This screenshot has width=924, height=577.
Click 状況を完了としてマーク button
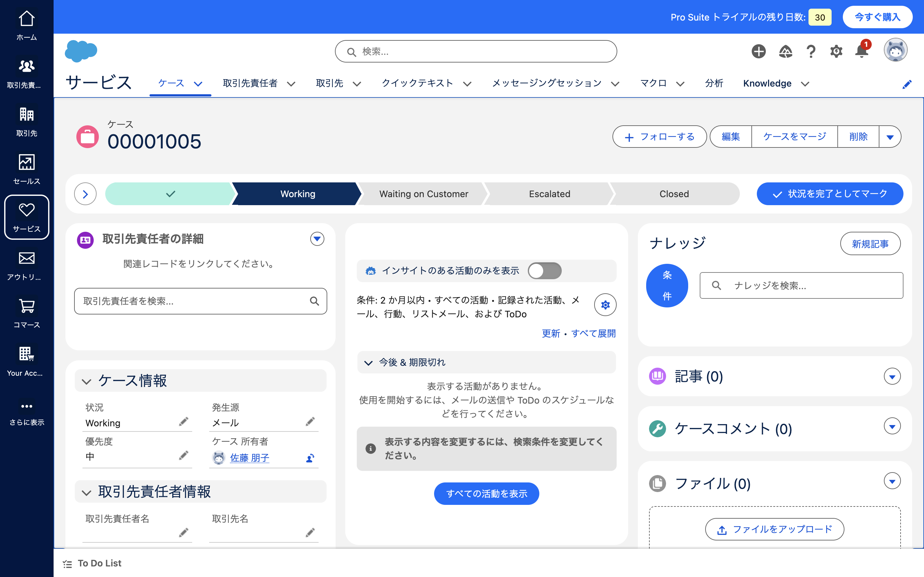click(x=830, y=193)
